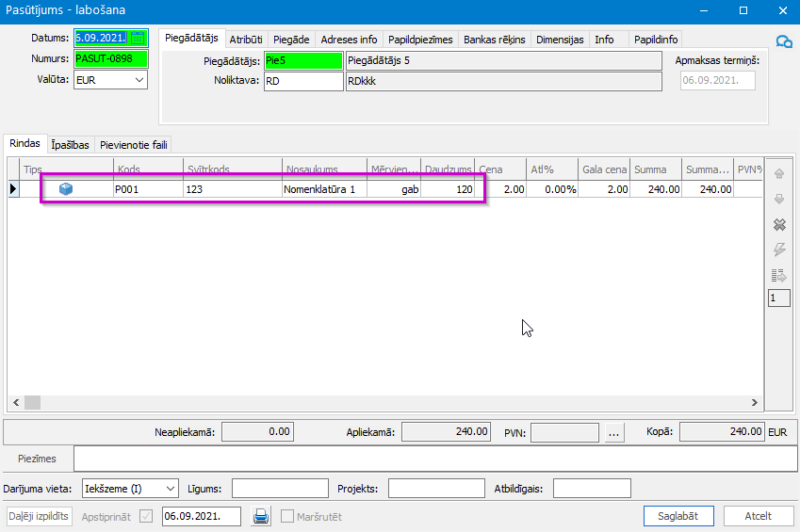
Task: Click the blue cube type icon in P001 row
Action: point(66,189)
